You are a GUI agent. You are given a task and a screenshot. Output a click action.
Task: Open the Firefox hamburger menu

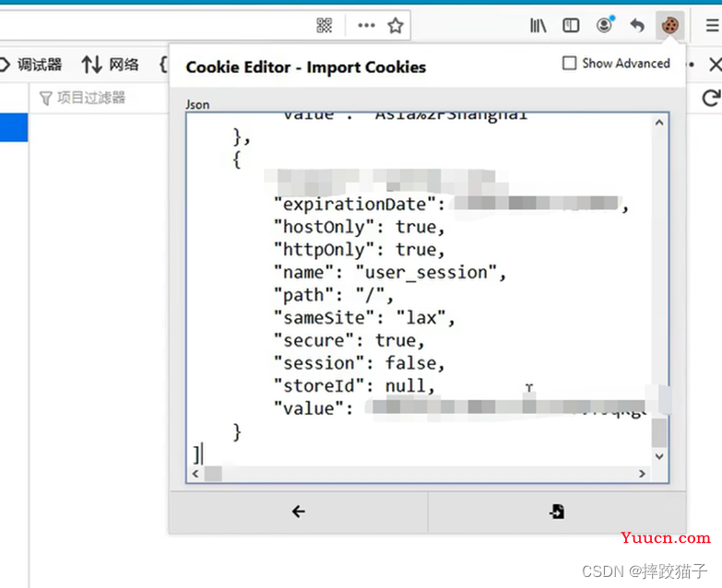click(x=713, y=25)
